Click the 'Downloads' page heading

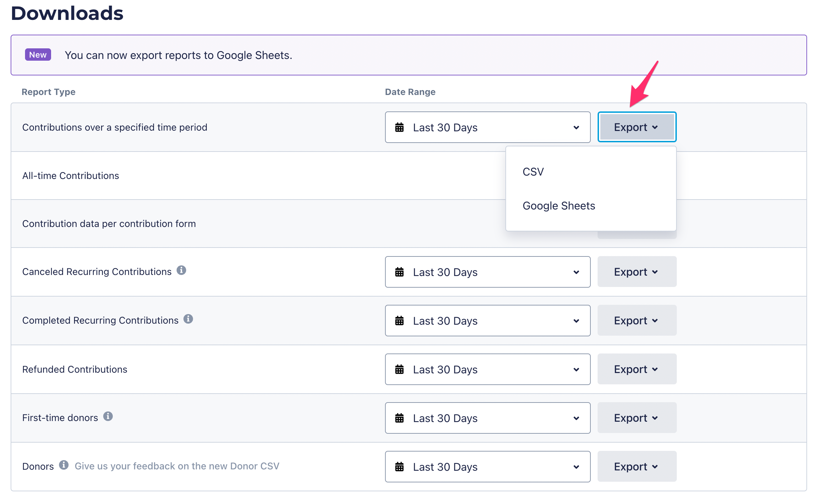click(x=67, y=13)
